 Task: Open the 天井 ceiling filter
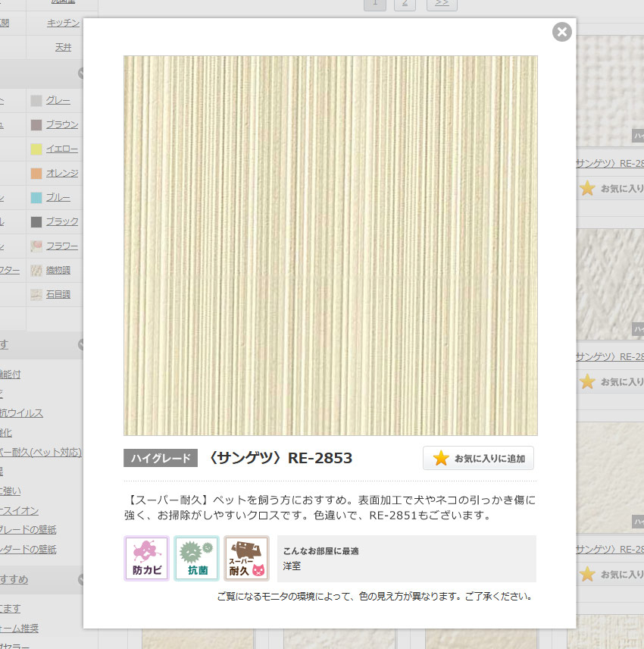coord(64,47)
